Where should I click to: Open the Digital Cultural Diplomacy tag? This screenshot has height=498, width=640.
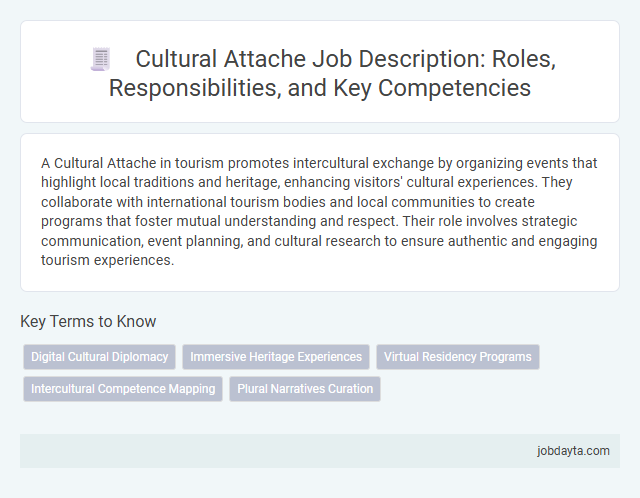pyautogui.click(x=100, y=357)
